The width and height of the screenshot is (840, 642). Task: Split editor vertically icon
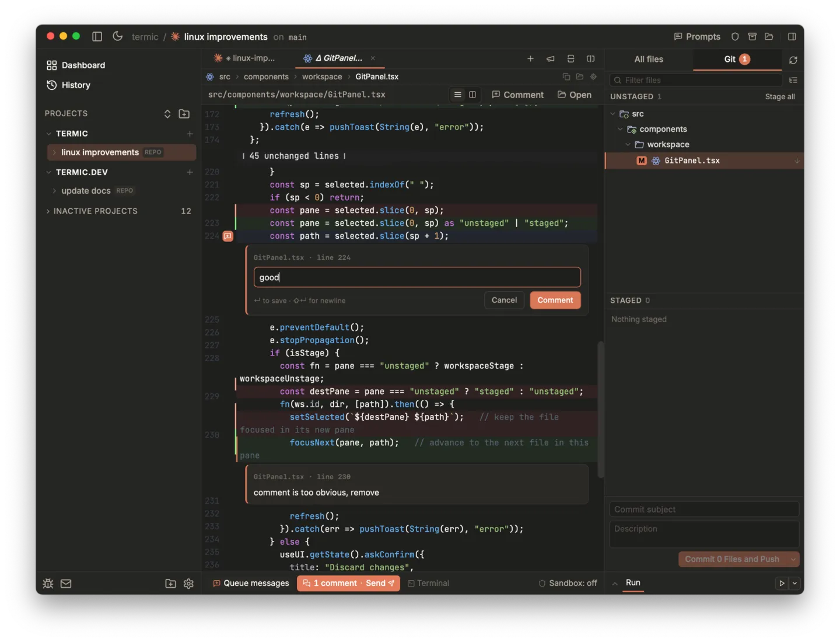(x=590, y=58)
